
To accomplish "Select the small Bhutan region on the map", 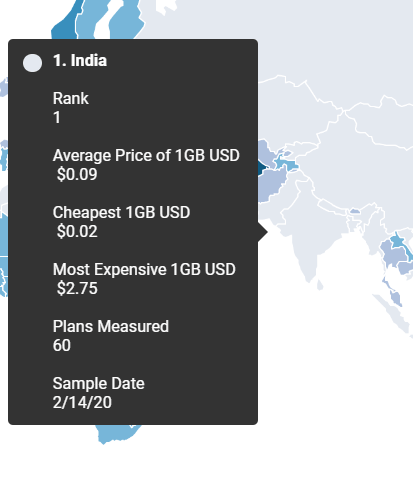I will click(x=355, y=211).
